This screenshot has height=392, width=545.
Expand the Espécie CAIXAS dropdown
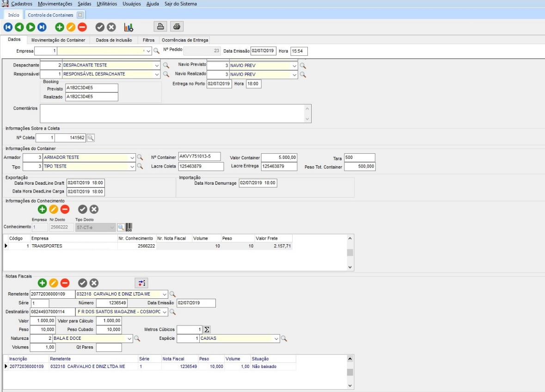tap(276, 338)
